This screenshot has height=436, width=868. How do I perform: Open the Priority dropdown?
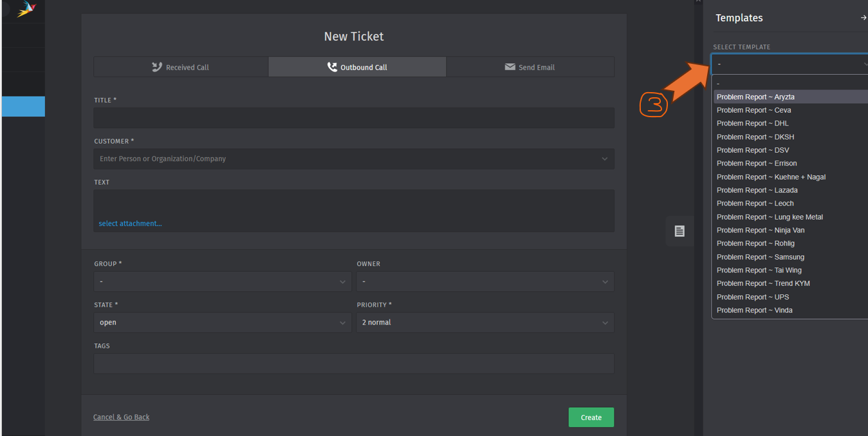tap(485, 323)
